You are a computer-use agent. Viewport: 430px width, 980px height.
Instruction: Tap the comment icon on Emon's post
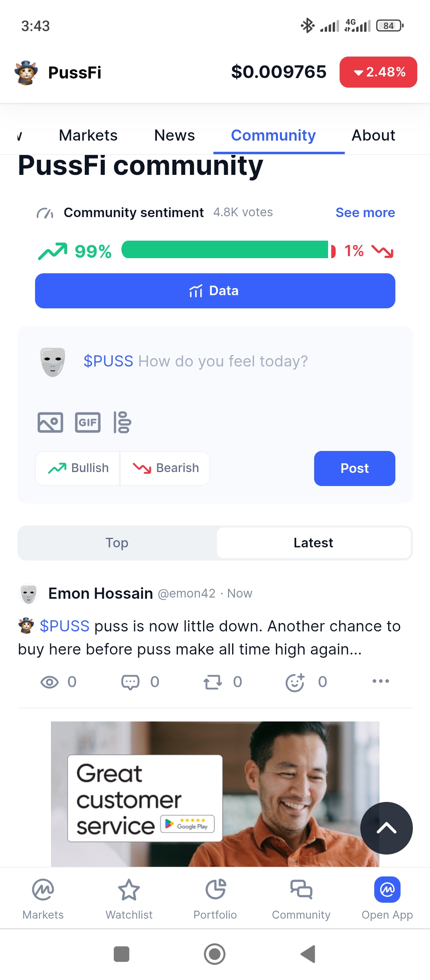pyautogui.click(x=130, y=682)
